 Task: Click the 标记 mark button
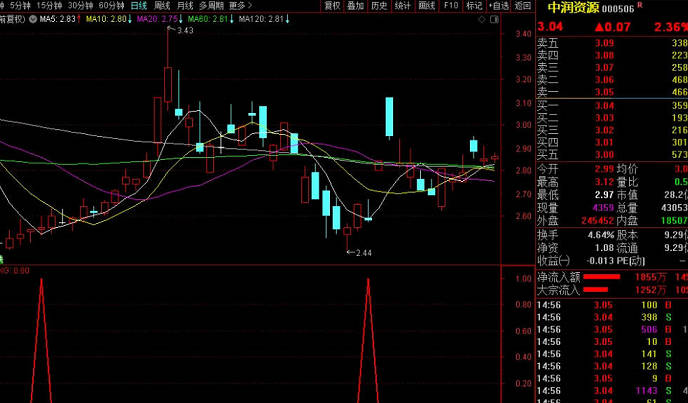[474, 6]
